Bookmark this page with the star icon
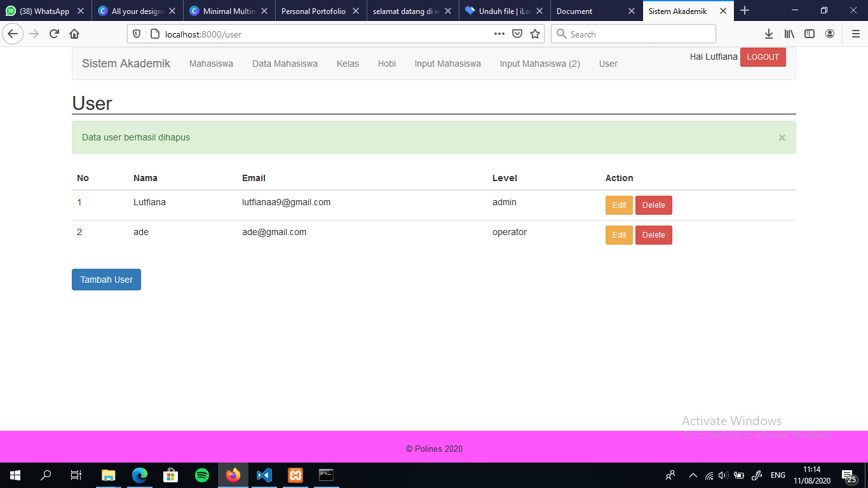The width and height of the screenshot is (868, 488). 535,34
